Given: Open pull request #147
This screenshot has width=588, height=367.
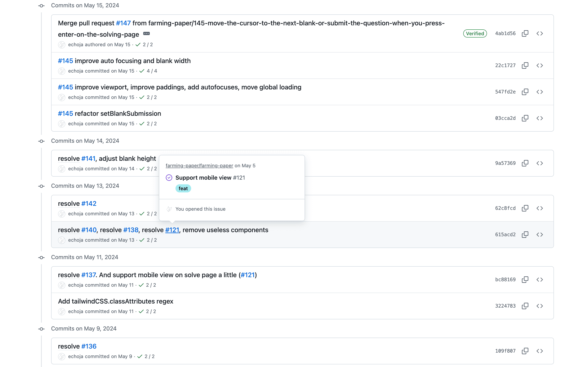Looking at the screenshot, I should 123,23.
